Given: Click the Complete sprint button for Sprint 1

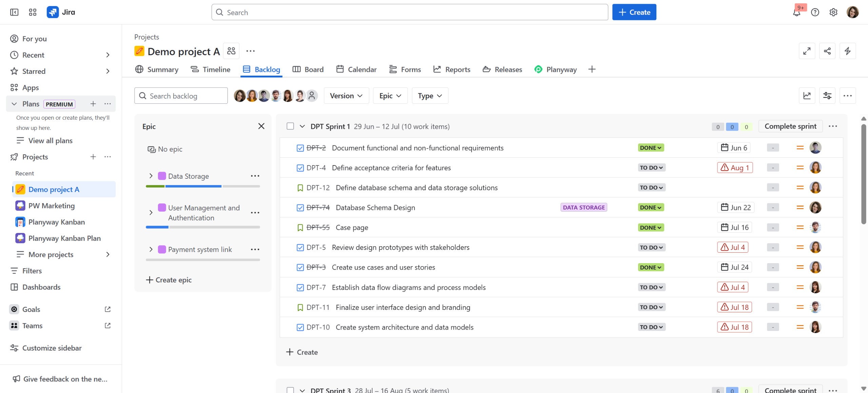Looking at the screenshot, I should point(790,126).
